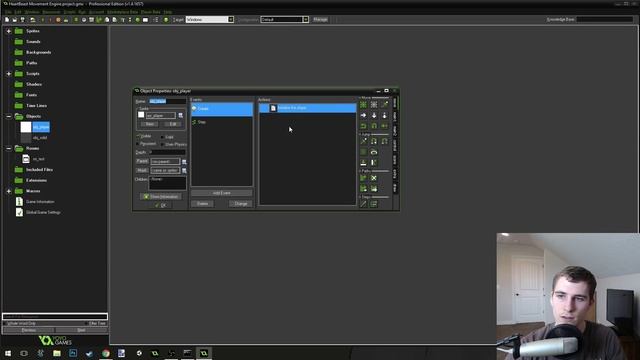Open the Help menu
Image resolution: width=640 pixels, height=360 pixels.
[167, 12]
